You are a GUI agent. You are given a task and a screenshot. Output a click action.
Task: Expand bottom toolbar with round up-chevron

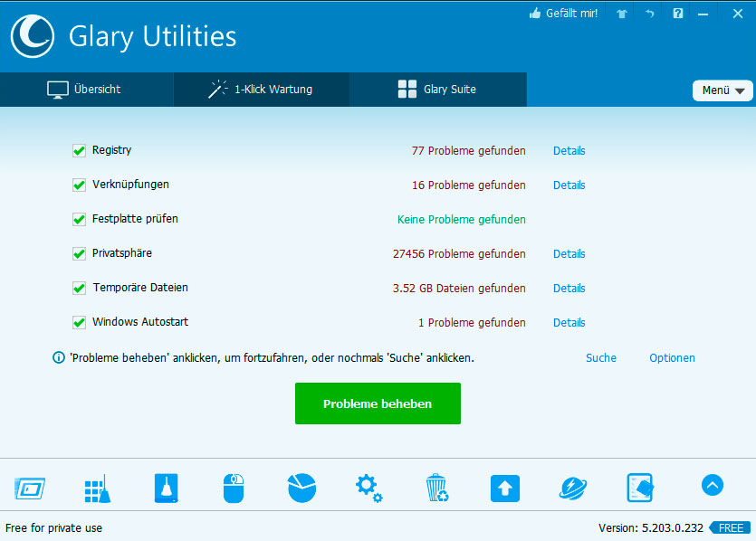713,485
